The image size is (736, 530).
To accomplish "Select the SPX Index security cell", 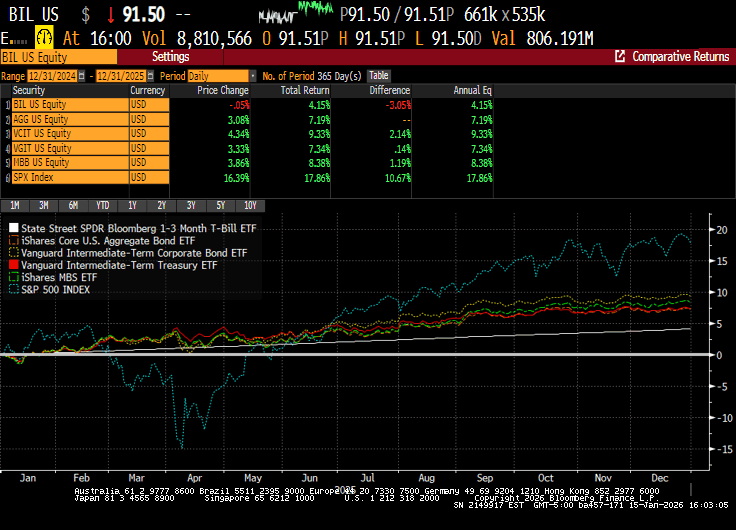I will [70, 177].
